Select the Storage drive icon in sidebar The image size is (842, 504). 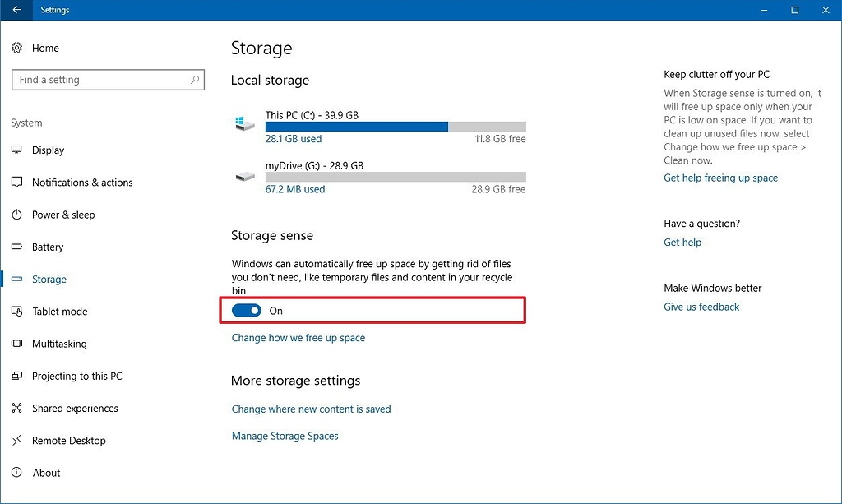(18, 279)
